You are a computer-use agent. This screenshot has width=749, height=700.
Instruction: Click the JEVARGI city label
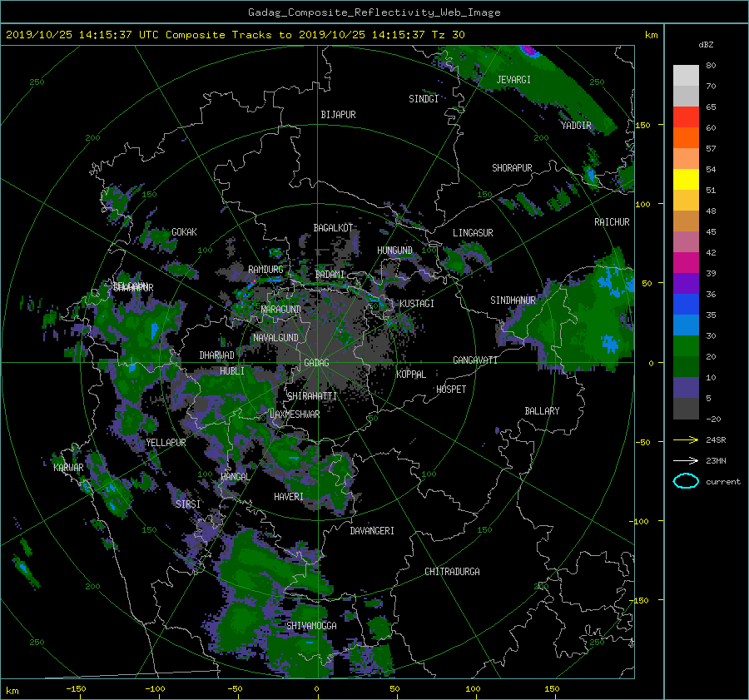coord(513,80)
